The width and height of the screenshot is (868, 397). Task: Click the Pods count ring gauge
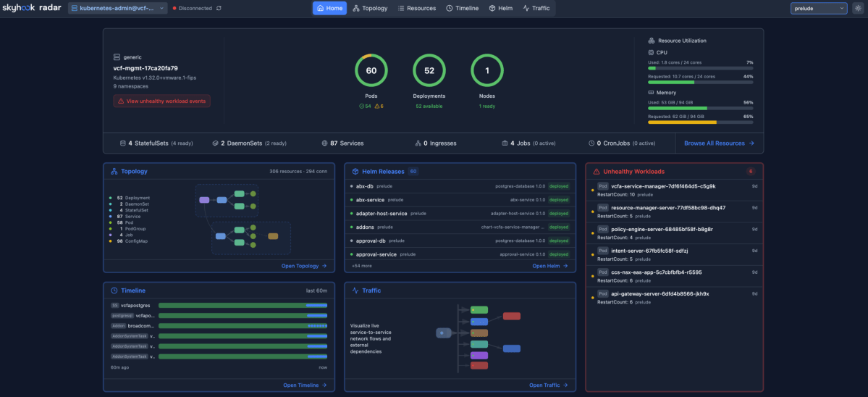(x=371, y=71)
